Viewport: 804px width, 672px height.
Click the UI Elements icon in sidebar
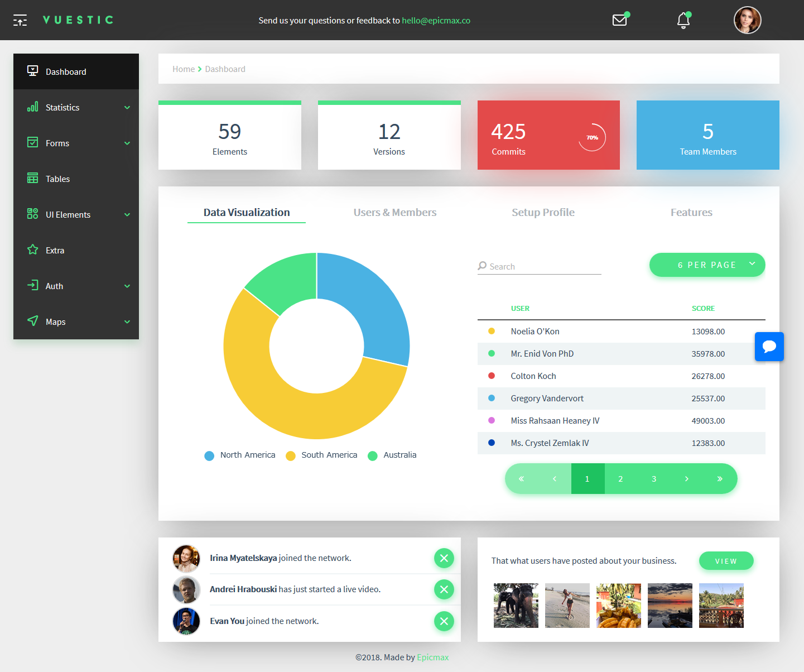tap(33, 214)
